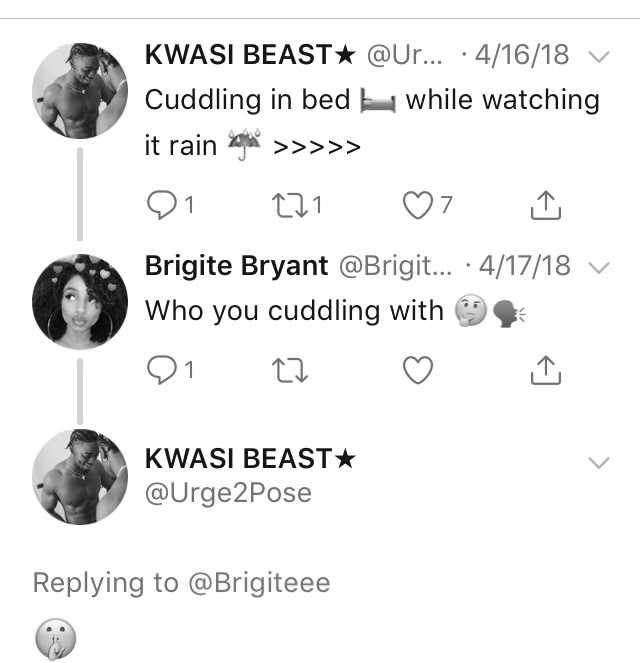
Task: Retweet Brigite Bryant's reply
Action: point(290,370)
